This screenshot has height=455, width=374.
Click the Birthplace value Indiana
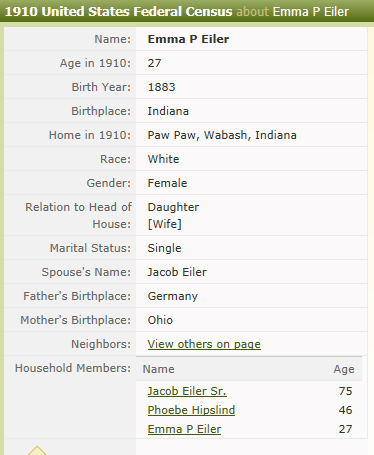pos(168,111)
